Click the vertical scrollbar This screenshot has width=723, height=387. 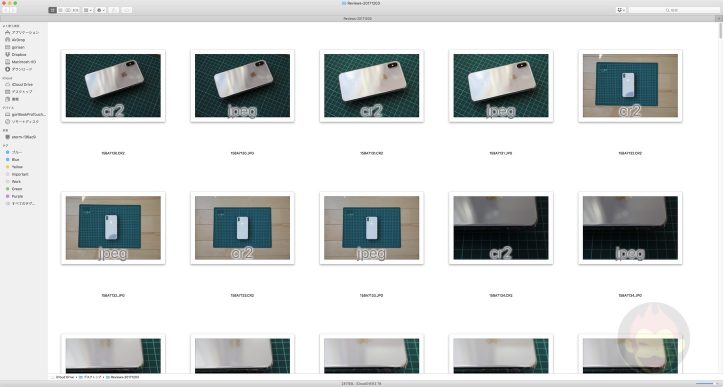[x=720, y=32]
